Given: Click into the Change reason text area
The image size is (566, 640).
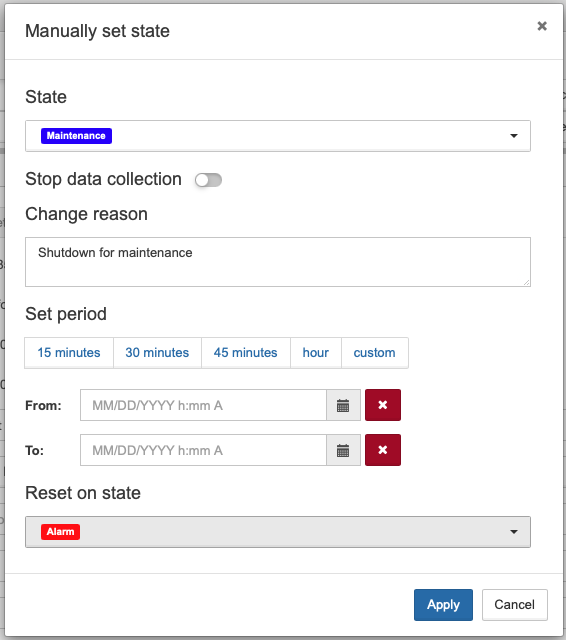Looking at the screenshot, I should (x=278, y=262).
